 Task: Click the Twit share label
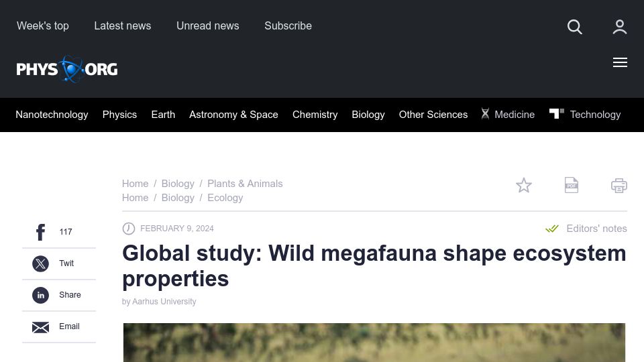(x=66, y=263)
